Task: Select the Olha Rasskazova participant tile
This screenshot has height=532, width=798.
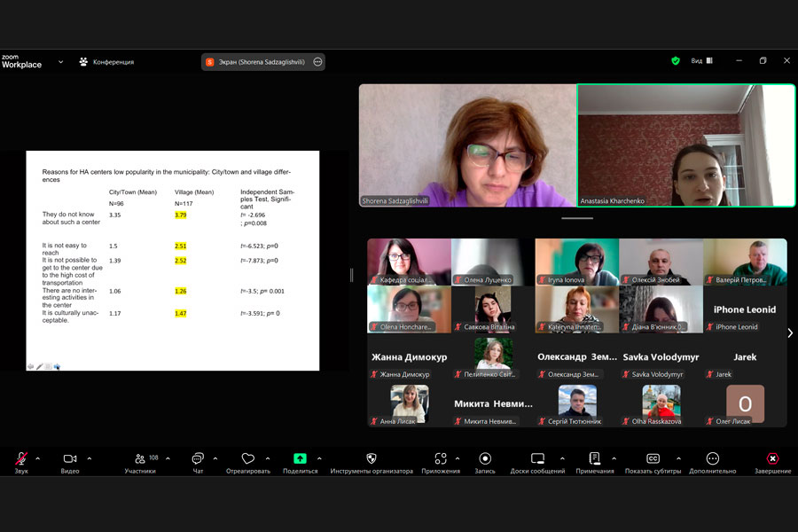Action: (661, 403)
